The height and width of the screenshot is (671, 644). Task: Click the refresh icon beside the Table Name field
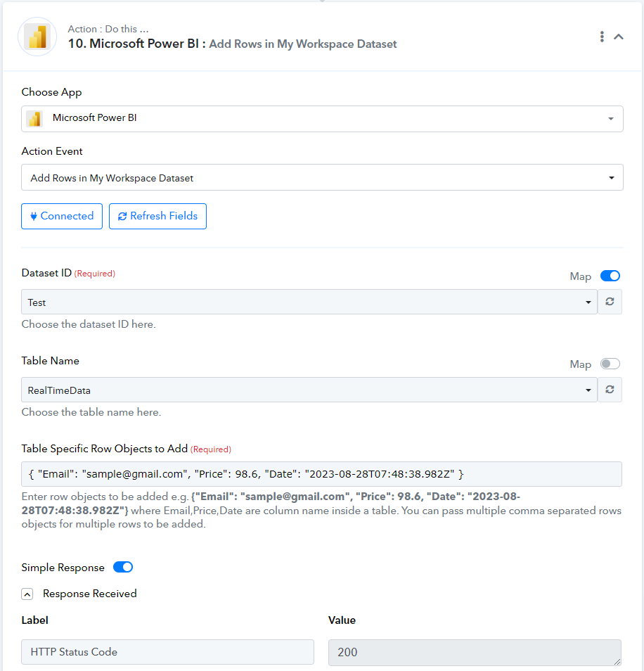(x=610, y=390)
